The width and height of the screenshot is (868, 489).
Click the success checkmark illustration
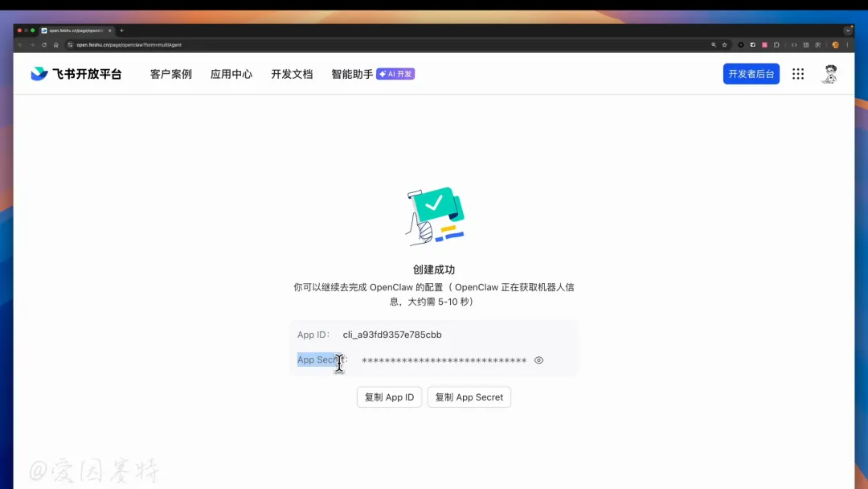435,216
